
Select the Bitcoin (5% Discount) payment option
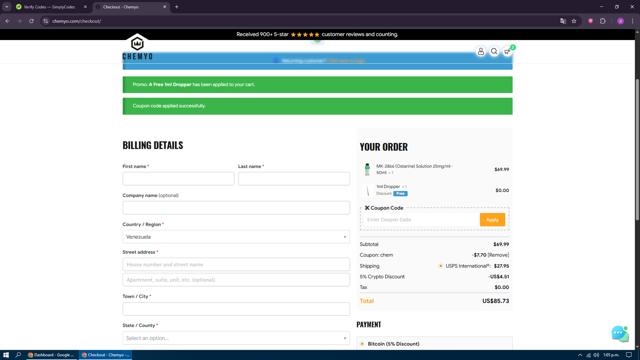[x=362, y=344]
